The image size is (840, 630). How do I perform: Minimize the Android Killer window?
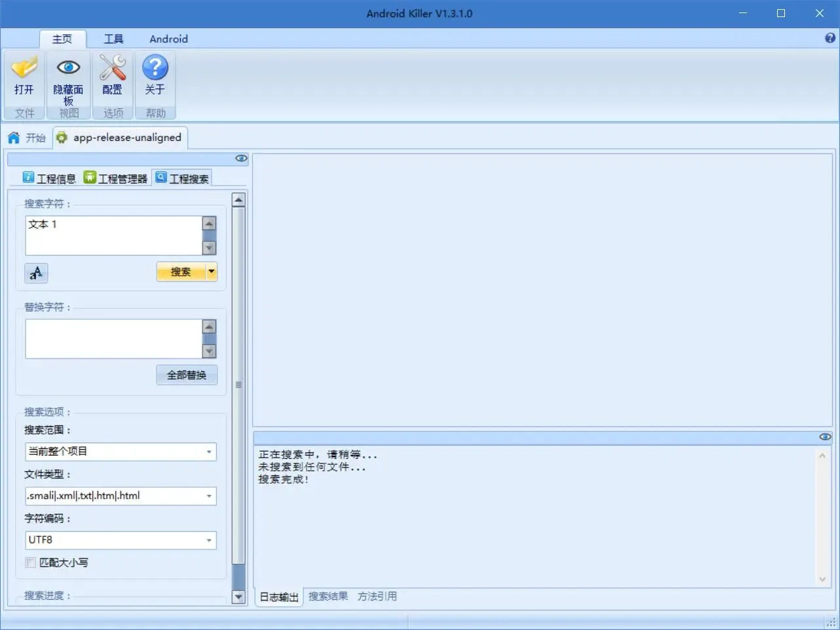click(743, 13)
